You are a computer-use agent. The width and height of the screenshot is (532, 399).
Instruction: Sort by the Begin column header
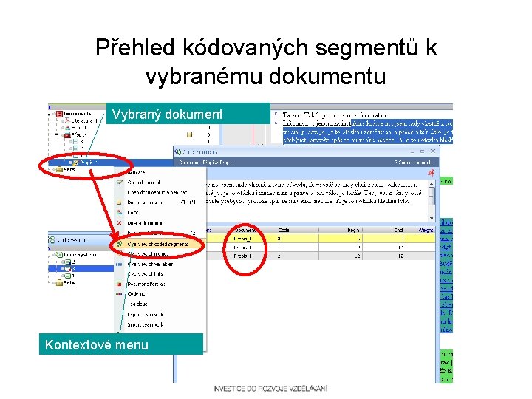353,230
